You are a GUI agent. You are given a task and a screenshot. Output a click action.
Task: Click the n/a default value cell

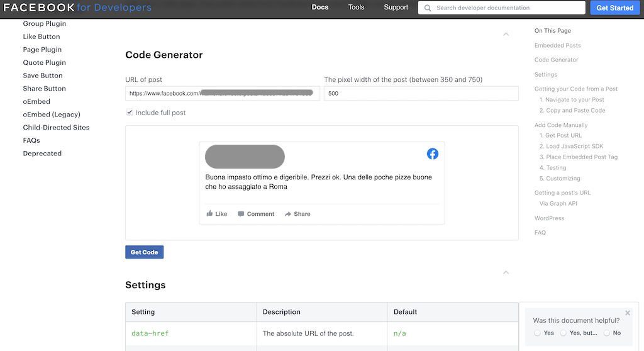453,333
